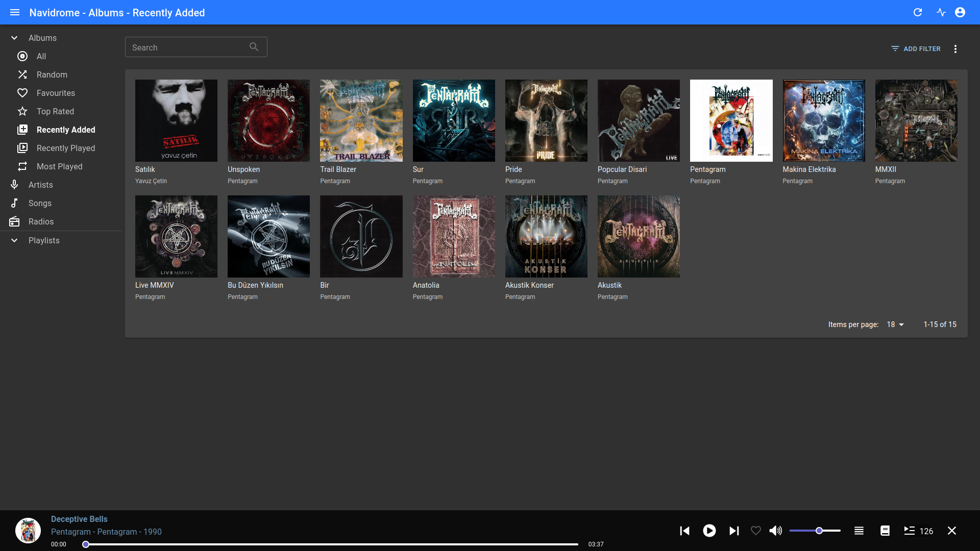Viewport: 980px width, 551px height.
Task: Click the Favourites heart icon in sidebar
Action: [x=22, y=93]
